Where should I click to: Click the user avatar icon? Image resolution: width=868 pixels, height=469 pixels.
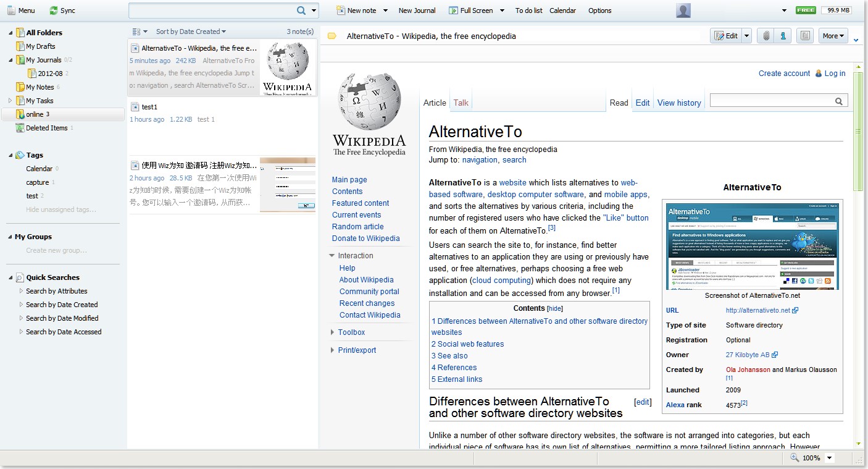683,11
